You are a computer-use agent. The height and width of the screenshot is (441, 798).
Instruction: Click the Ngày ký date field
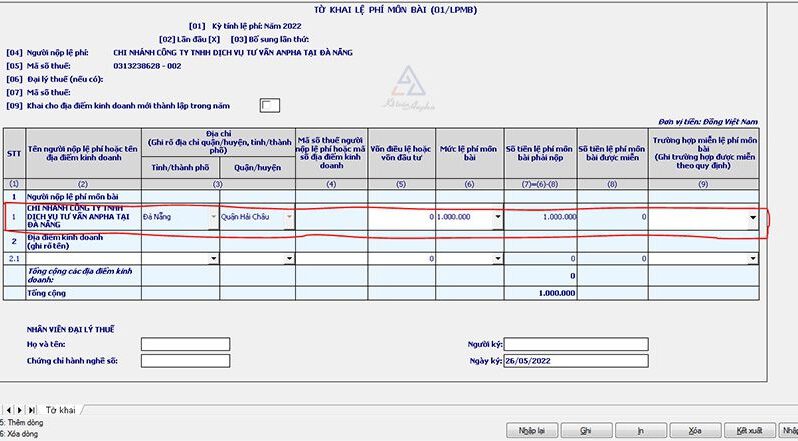[x=576, y=361]
